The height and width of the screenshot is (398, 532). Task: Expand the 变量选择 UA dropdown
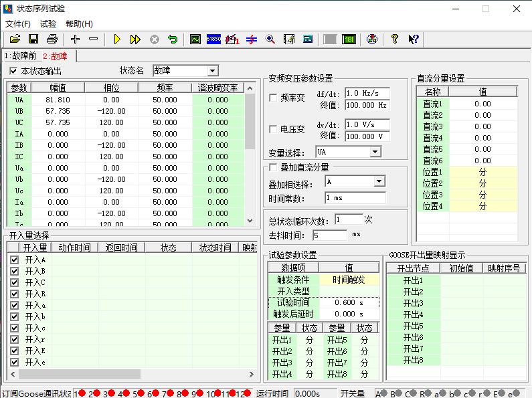pyautogui.click(x=375, y=153)
